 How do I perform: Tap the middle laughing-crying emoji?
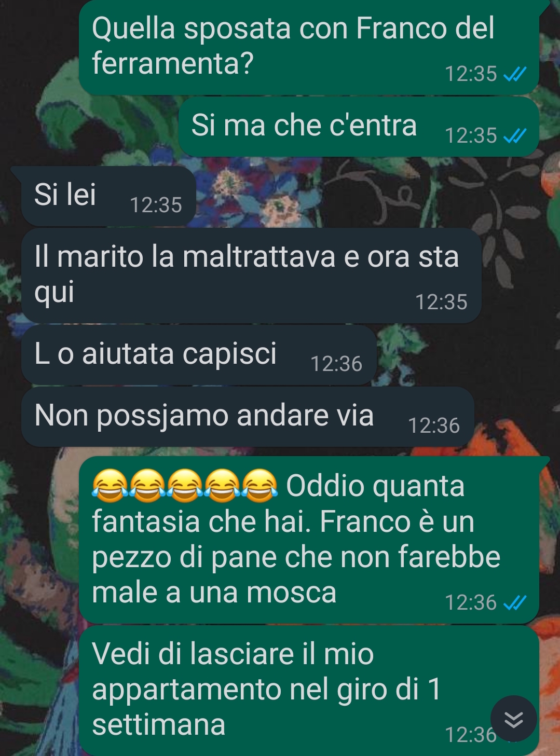185,486
